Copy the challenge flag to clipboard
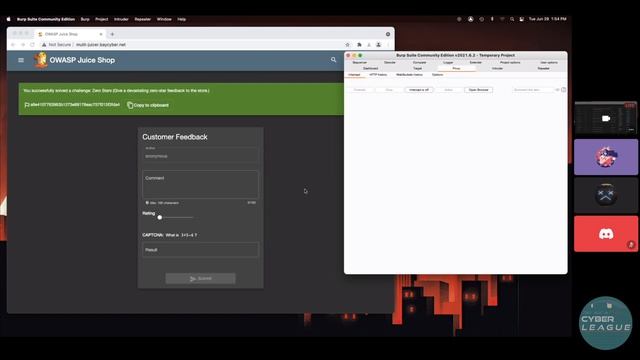640x360 pixels. (148, 105)
